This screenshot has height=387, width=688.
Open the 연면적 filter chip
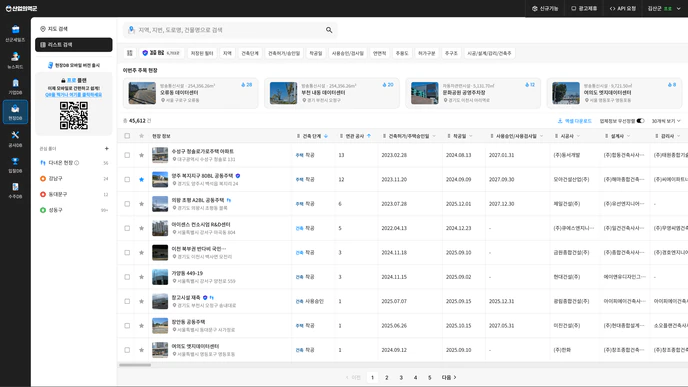point(379,53)
